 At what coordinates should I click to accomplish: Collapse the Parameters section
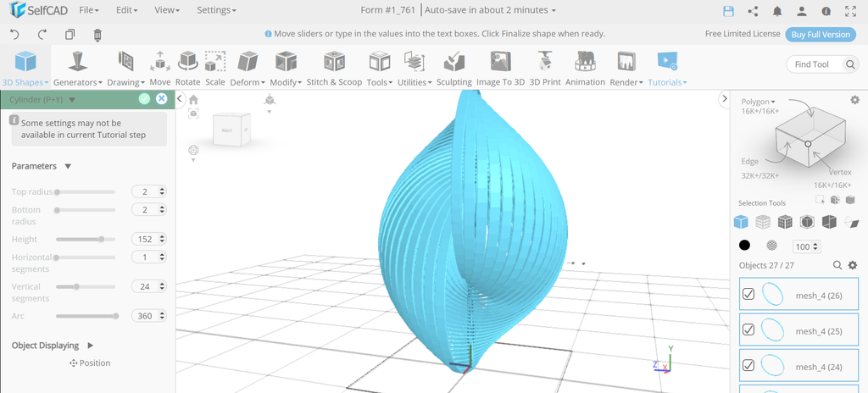point(68,166)
